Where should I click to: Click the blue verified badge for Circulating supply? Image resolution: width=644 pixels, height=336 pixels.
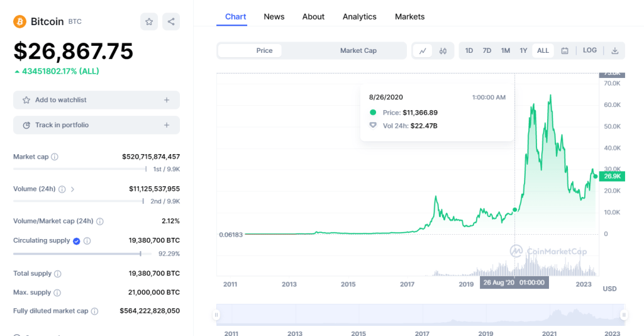click(x=76, y=241)
